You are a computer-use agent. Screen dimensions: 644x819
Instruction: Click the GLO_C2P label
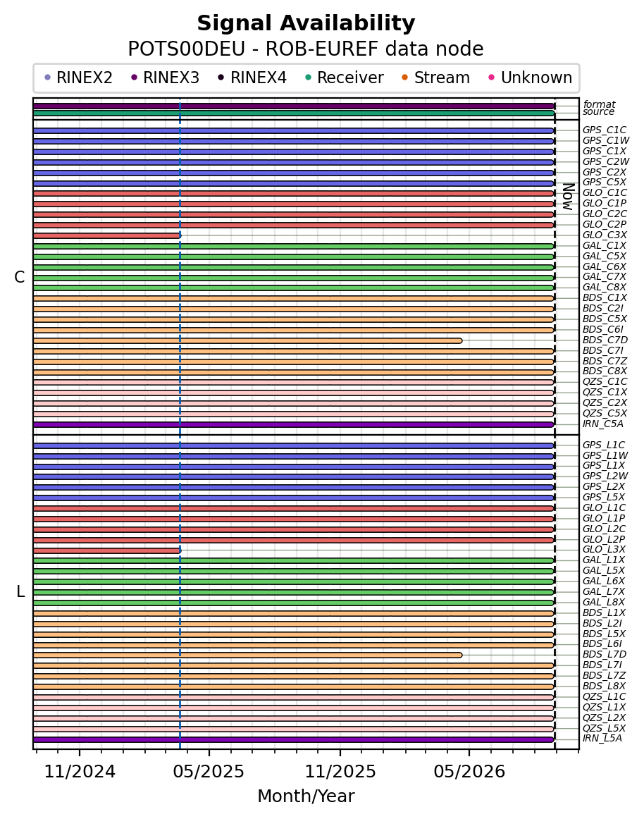pos(605,224)
